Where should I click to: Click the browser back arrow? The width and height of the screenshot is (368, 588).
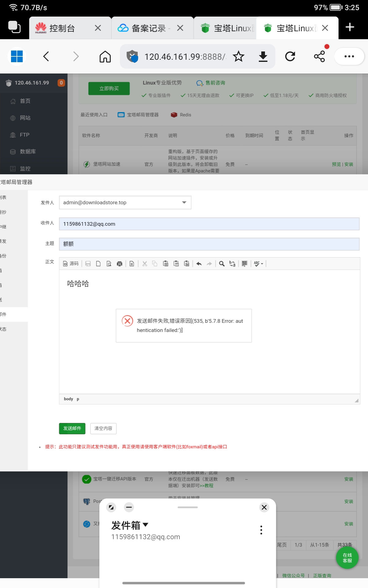click(46, 57)
